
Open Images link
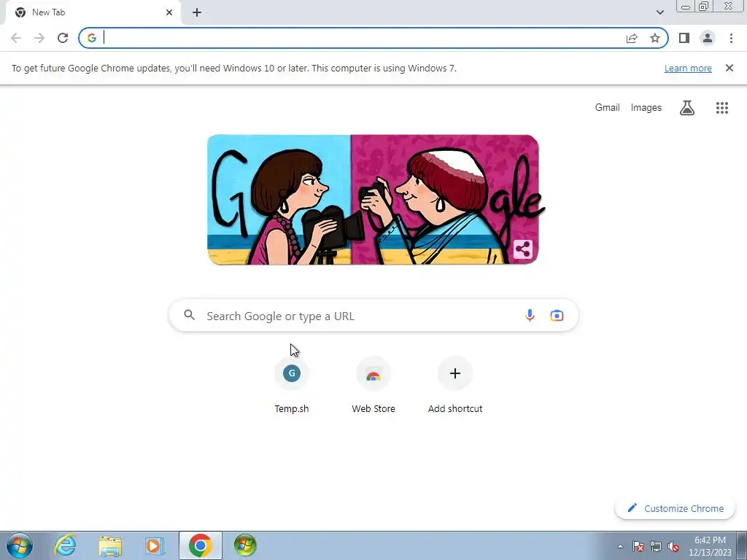(x=646, y=108)
